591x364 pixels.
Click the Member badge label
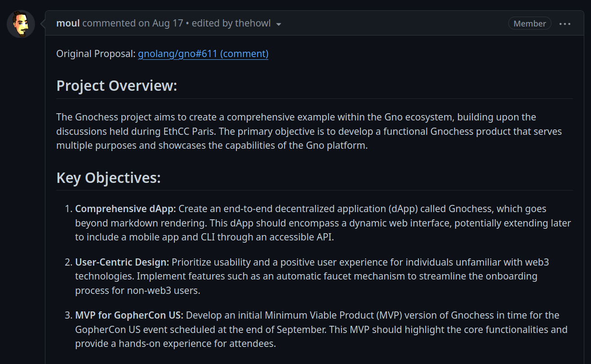pos(530,24)
